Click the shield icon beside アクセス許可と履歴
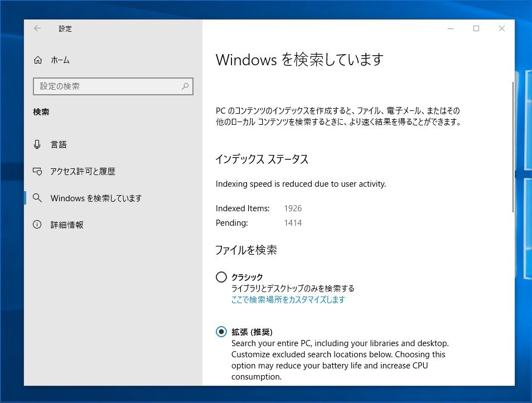This screenshot has height=403, width=532. click(37, 171)
